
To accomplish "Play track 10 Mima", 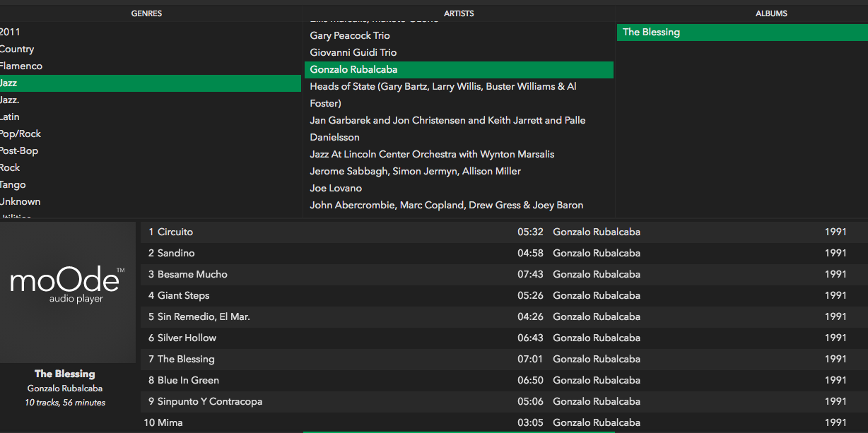I will coord(503,422).
